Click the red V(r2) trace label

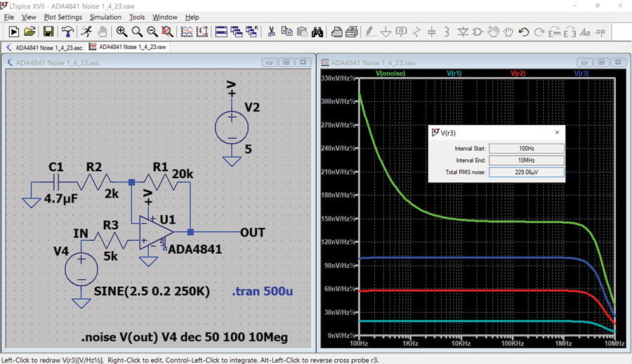pos(518,73)
